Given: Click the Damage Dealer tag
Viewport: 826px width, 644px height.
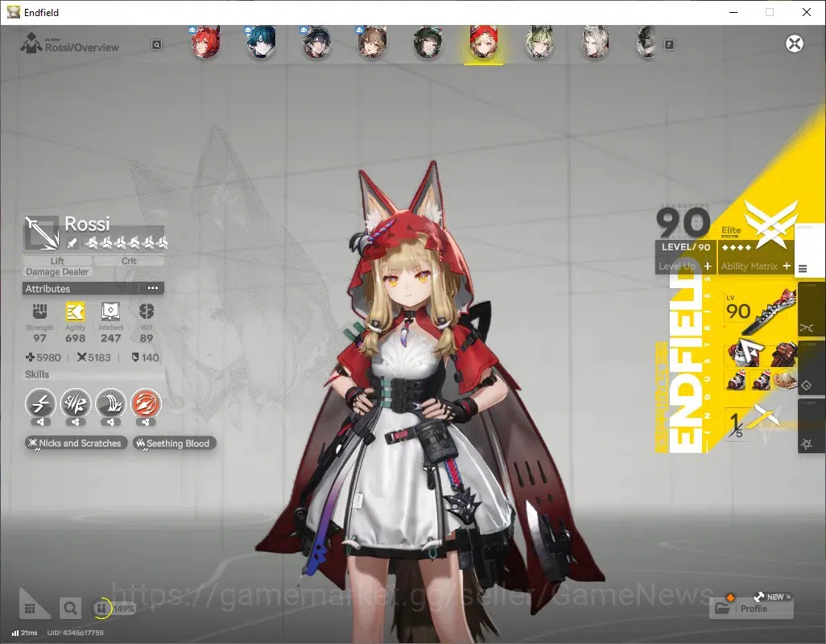Looking at the screenshot, I should (57, 272).
